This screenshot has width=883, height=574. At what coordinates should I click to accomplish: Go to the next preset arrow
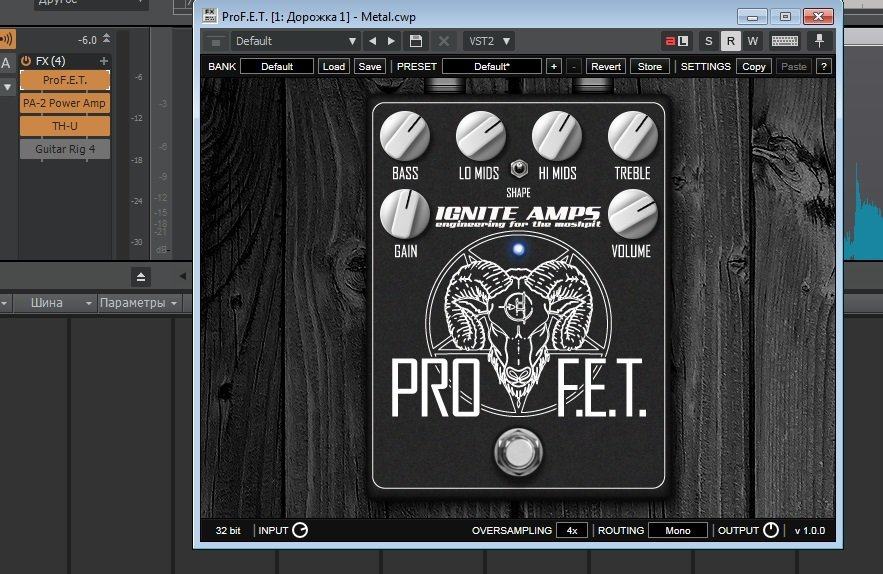click(391, 41)
